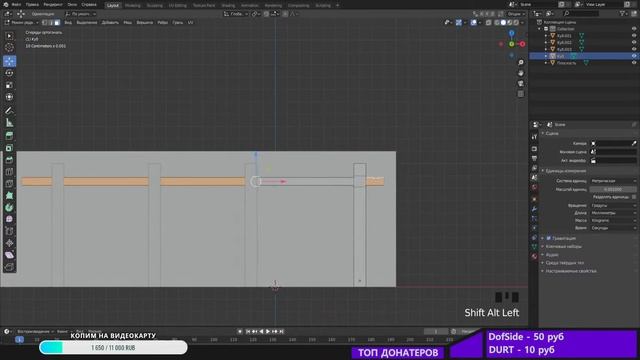The image size is (640, 360).
Task: Select the 3D Cursor tool
Action: point(9,48)
